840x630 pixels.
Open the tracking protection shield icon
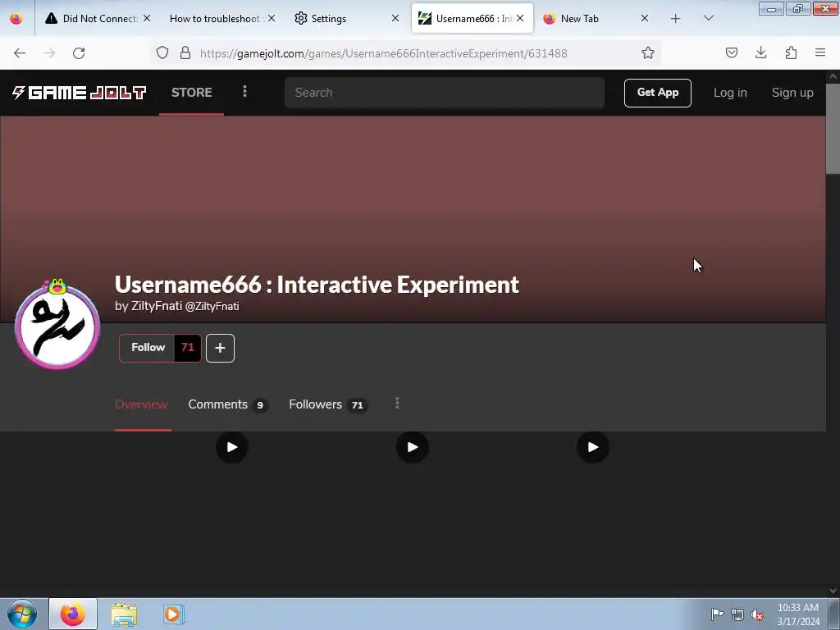[x=162, y=52]
